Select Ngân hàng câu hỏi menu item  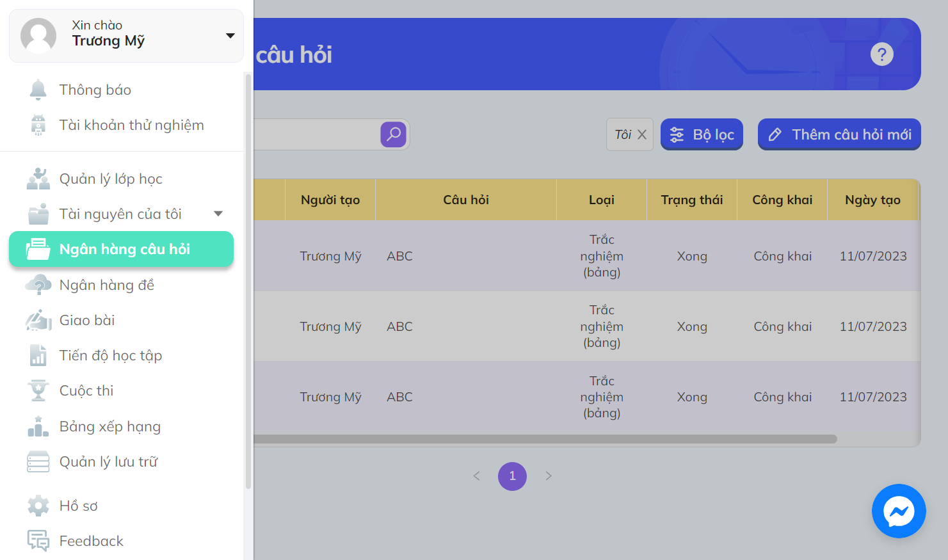click(122, 249)
